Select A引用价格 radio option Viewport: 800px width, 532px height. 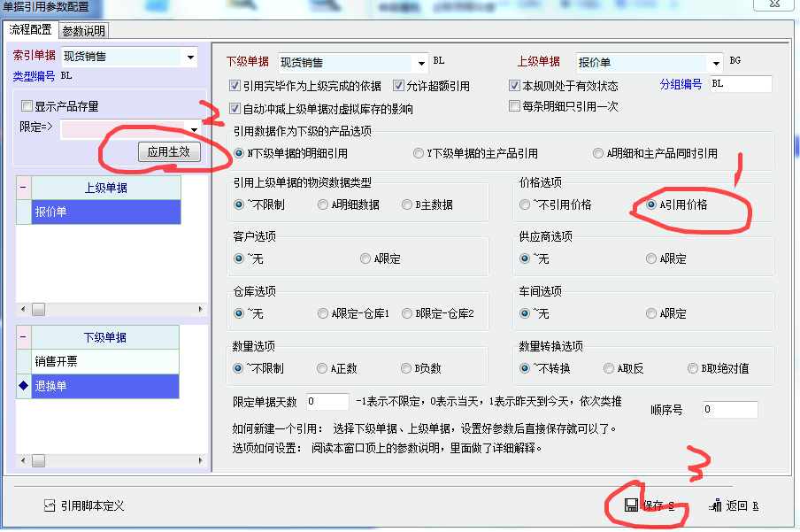point(640,204)
